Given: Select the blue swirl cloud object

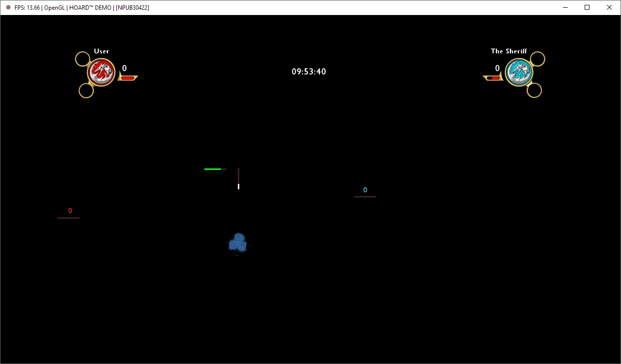Looking at the screenshot, I should pyautogui.click(x=238, y=243).
